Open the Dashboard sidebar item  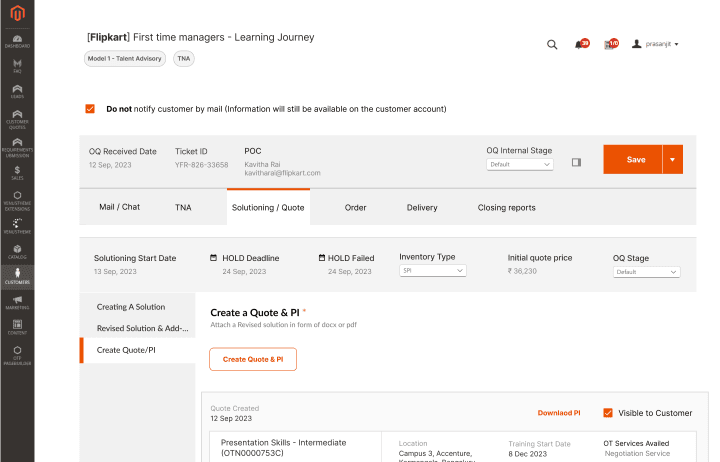17,41
